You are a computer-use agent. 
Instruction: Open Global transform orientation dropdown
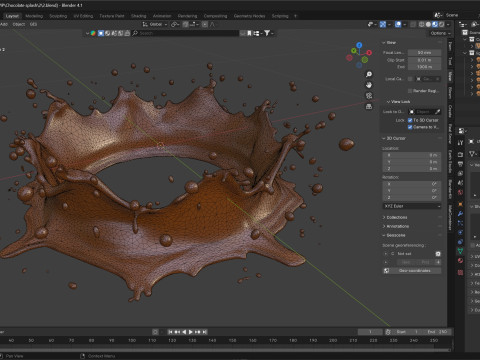coord(155,24)
